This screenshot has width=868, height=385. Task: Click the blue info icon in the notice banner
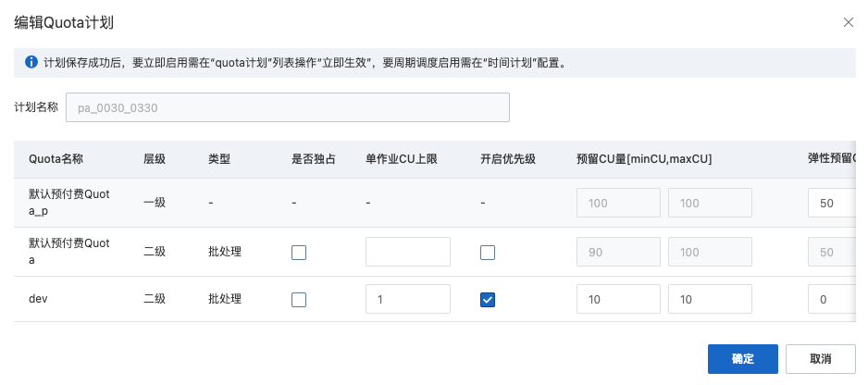click(x=31, y=64)
